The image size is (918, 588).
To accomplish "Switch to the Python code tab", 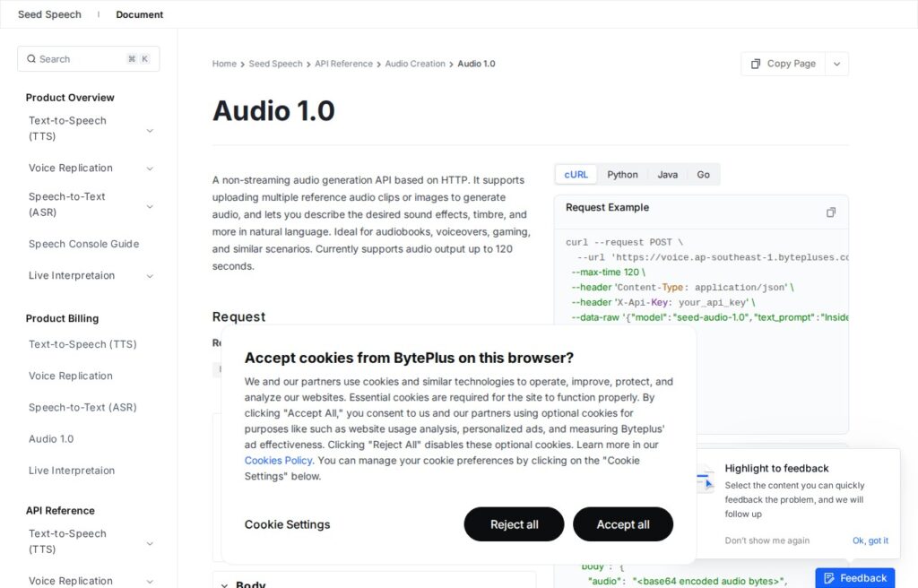I will point(622,175).
